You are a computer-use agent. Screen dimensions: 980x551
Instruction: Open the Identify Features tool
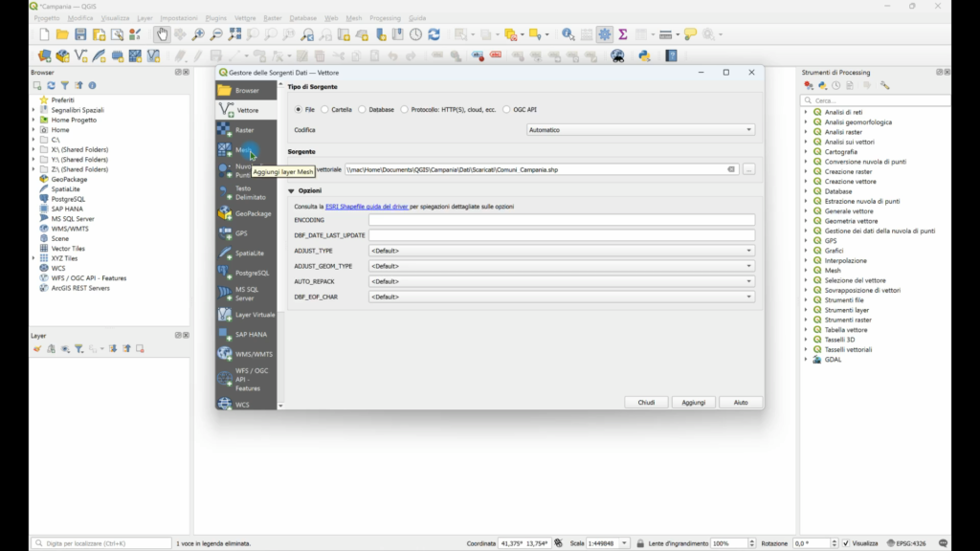click(x=568, y=35)
